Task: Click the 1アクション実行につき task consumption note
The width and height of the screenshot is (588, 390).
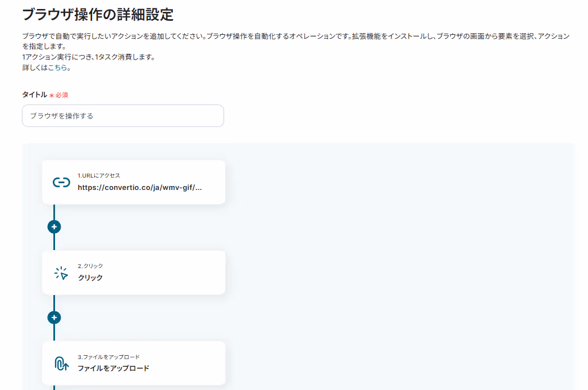Action: click(x=89, y=57)
